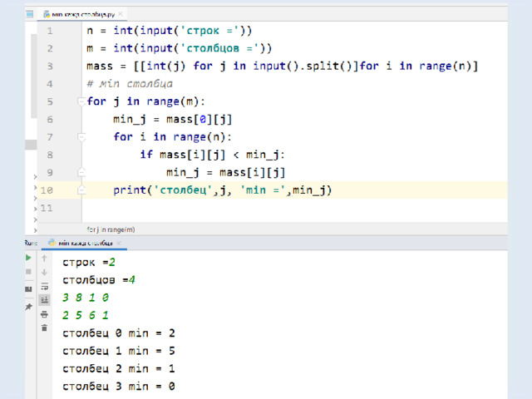Pin the Run tab with pin icon
Viewport: 532px width, 399px height.
tap(28, 307)
